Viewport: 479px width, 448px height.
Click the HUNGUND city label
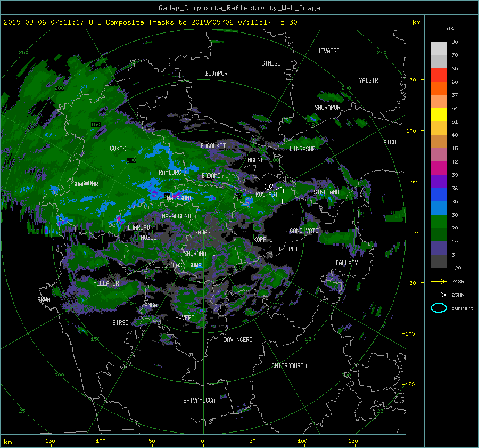pos(252,160)
